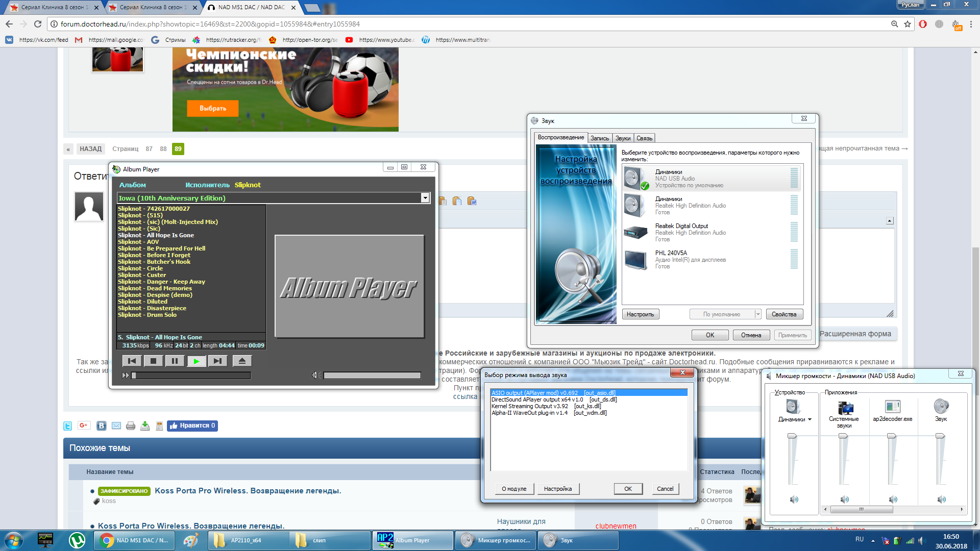Click OK in the Звук dialog
The image size is (980, 551).
click(x=710, y=335)
